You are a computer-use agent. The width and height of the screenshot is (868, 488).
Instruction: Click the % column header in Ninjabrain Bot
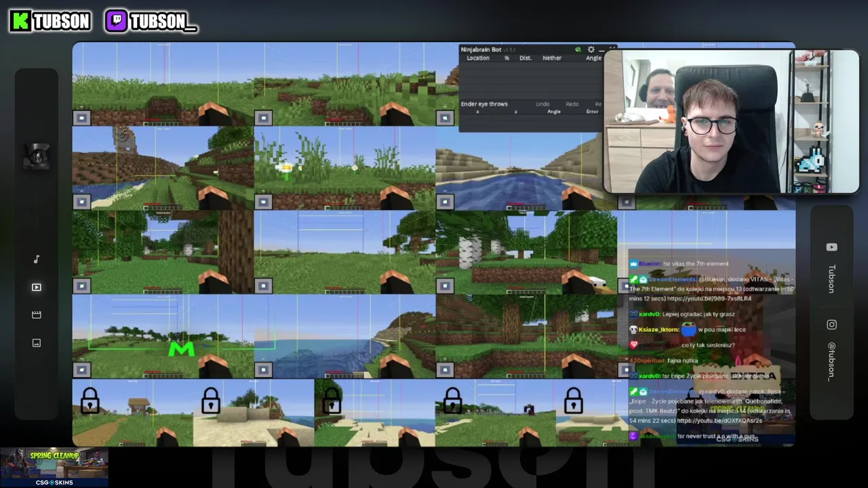pos(507,58)
